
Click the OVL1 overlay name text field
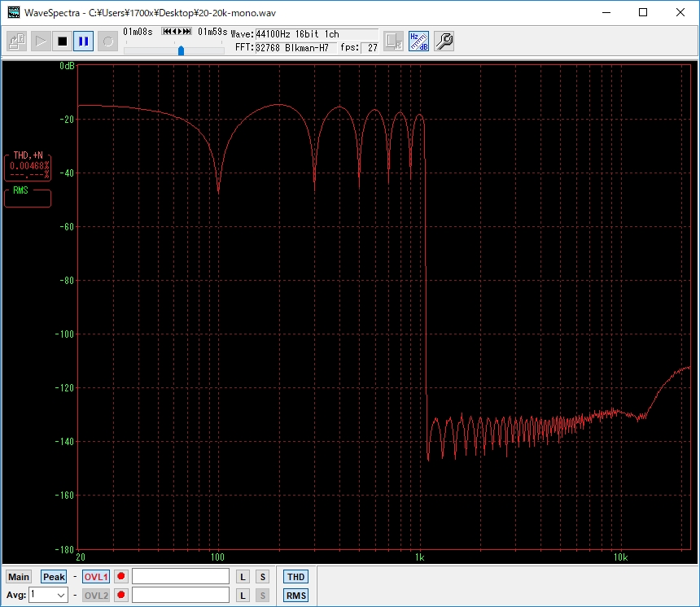point(181,577)
